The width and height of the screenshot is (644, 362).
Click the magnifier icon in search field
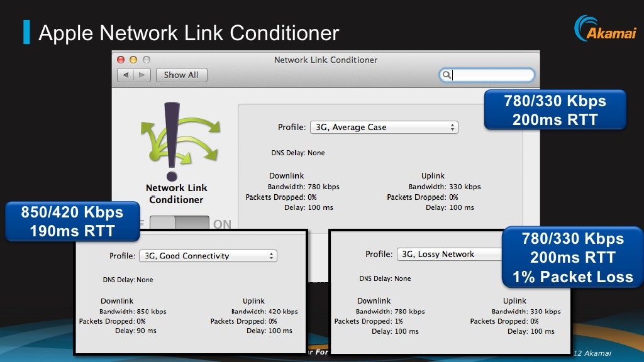point(446,75)
